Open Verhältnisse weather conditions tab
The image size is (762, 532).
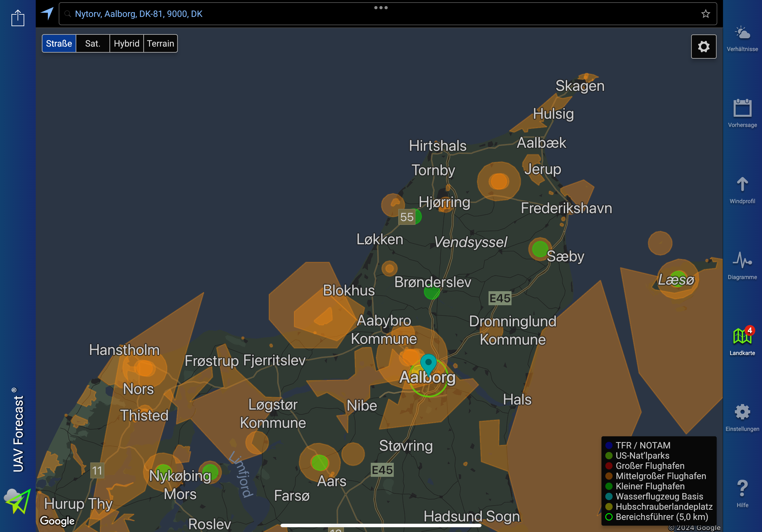[742, 39]
